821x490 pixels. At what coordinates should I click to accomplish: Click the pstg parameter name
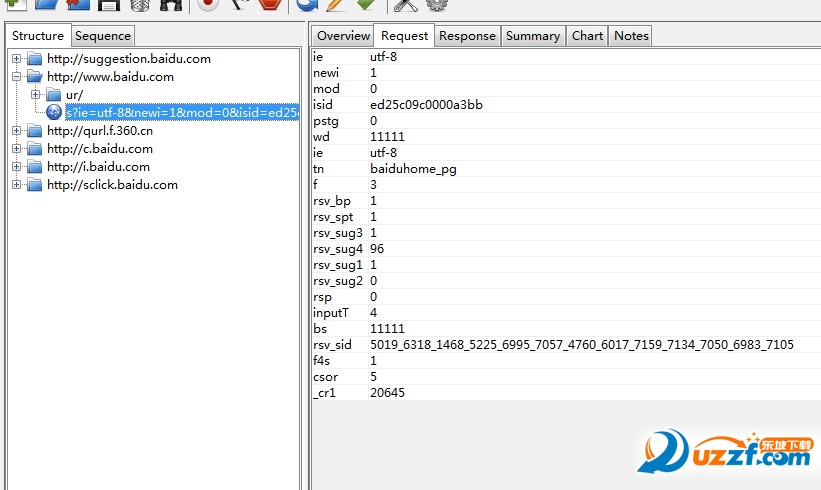click(326, 121)
